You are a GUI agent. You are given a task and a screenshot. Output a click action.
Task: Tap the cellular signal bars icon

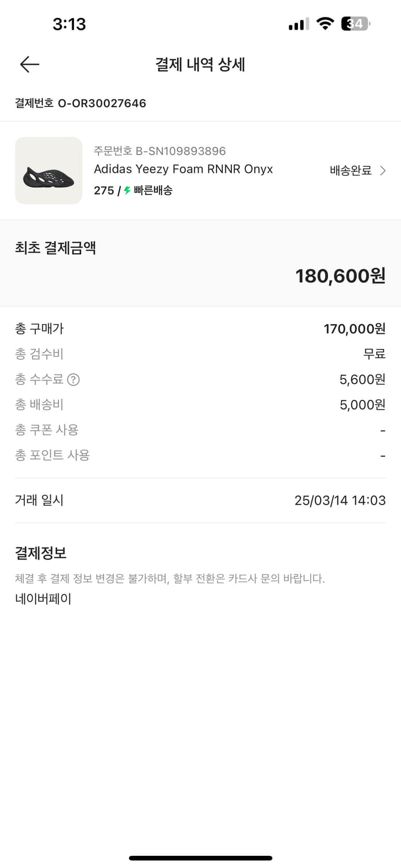coord(299,24)
